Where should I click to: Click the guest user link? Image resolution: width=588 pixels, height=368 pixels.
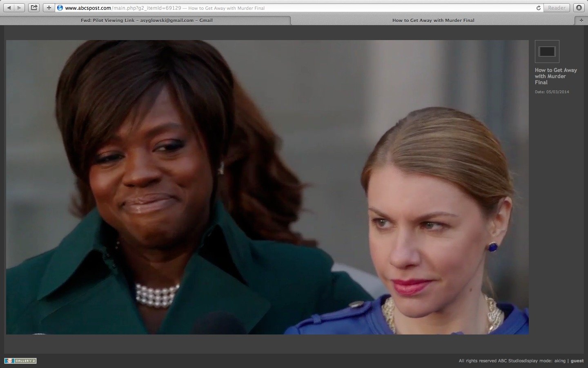(577, 361)
